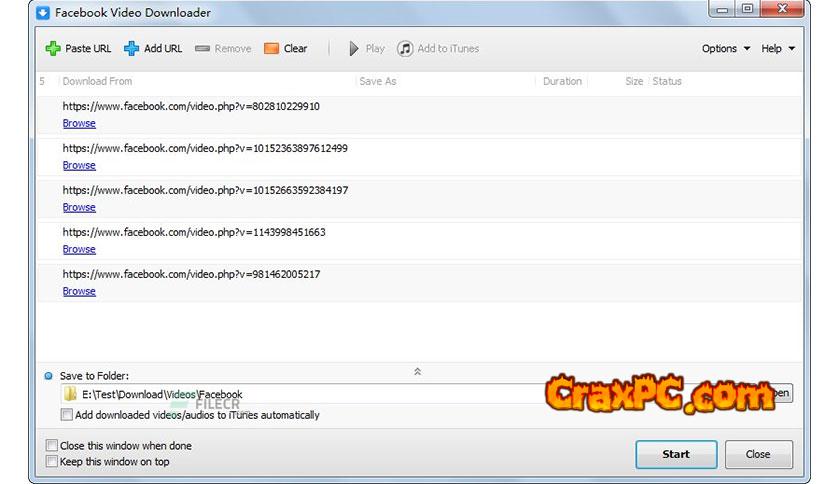Click the Facebook Video Downloader title bar icon
Viewport: 836px width, 484px height.
pos(43,13)
